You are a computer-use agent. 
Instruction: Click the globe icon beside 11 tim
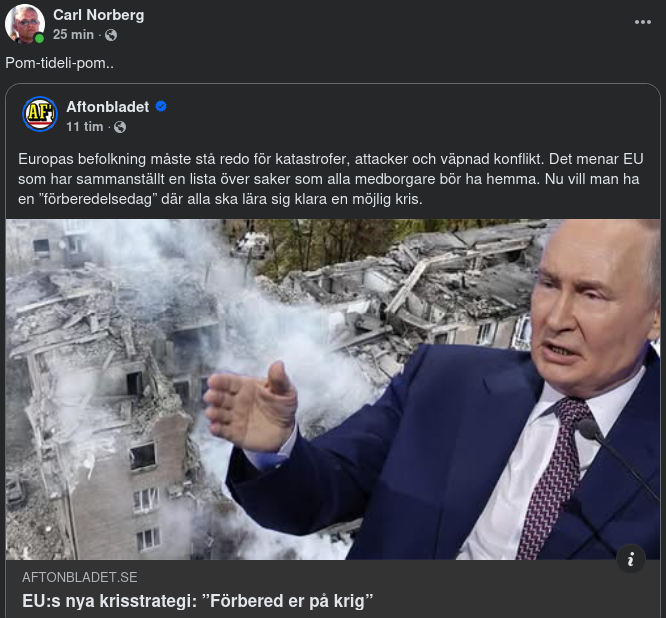(x=120, y=127)
